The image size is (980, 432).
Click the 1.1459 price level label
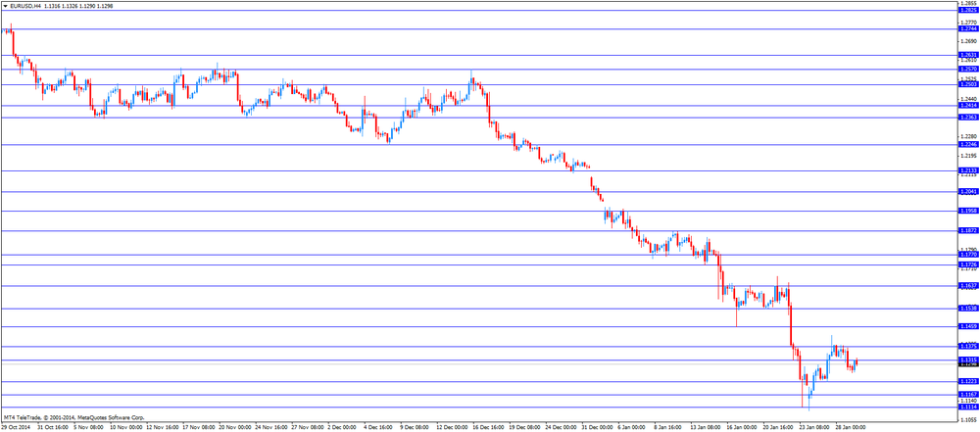[967, 326]
